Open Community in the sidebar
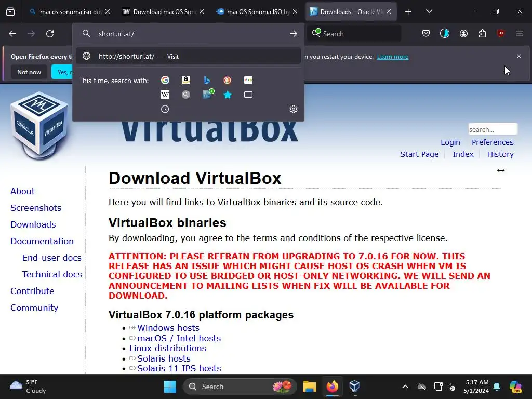The width and height of the screenshot is (532, 399). click(x=34, y=308)
